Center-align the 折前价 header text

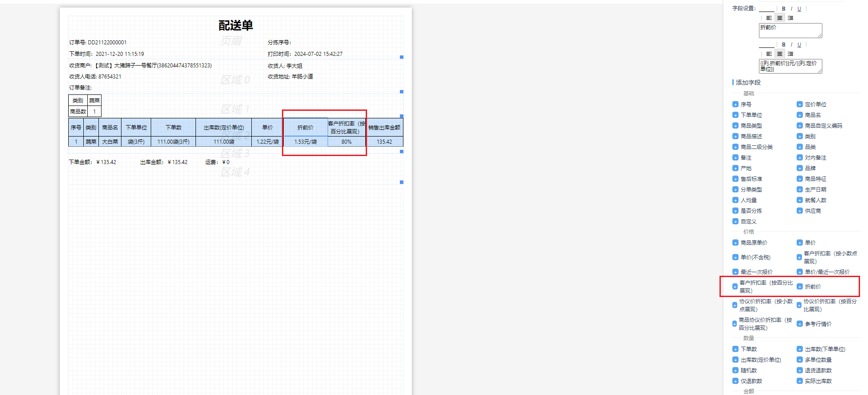click(x=780, y=18)
